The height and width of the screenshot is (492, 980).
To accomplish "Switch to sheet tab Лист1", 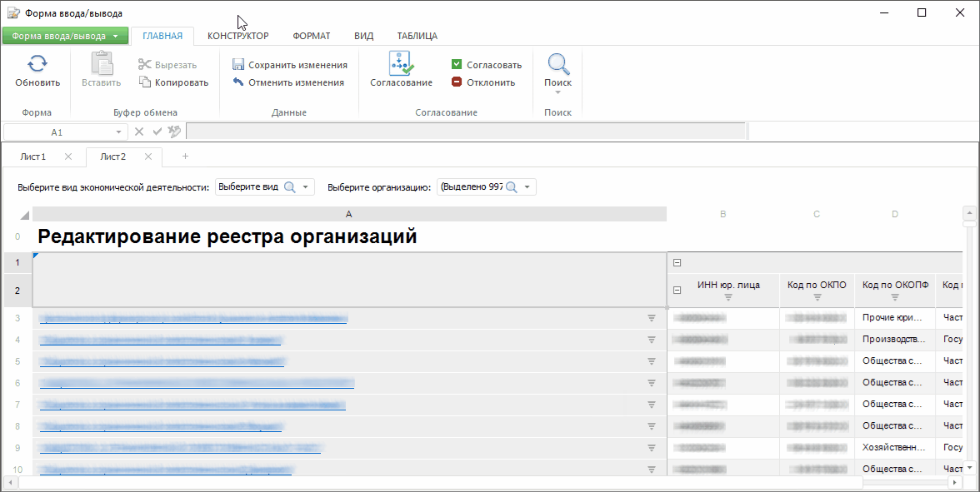I will (x=33, y=157).
